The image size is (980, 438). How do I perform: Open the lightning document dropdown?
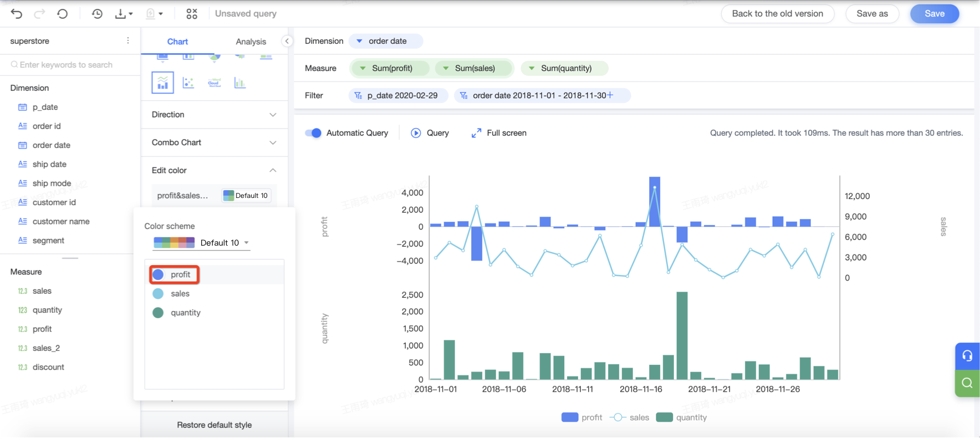[154, 14]
